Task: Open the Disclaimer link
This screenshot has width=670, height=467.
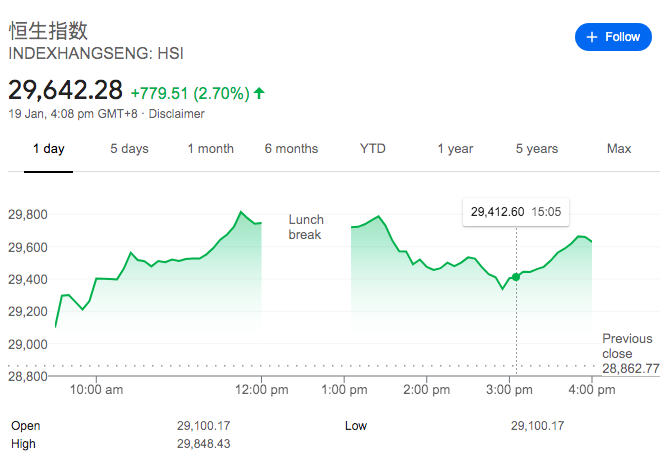Action: tap(176, 114)
